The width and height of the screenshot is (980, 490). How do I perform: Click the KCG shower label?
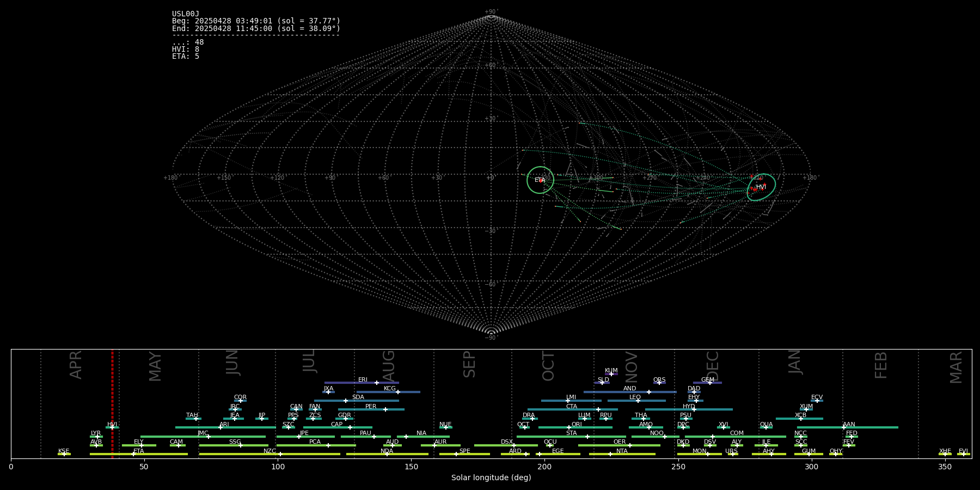[x=390, y=389]
